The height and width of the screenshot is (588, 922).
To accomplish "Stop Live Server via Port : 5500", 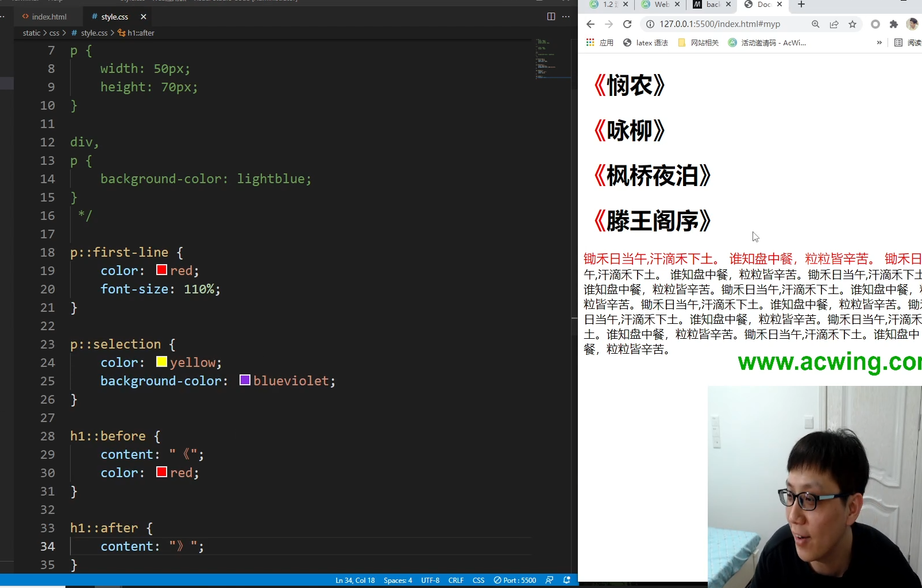I will click(515, 581).
